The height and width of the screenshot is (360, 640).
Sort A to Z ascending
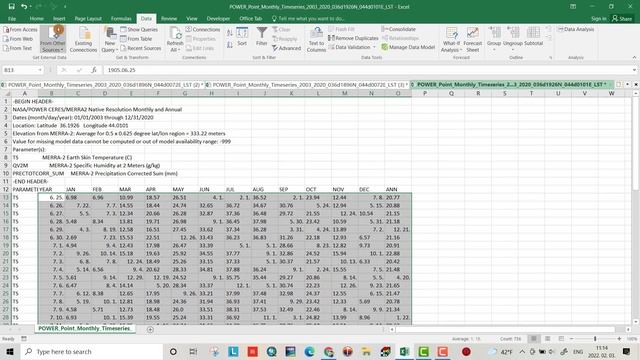[230, 33]
